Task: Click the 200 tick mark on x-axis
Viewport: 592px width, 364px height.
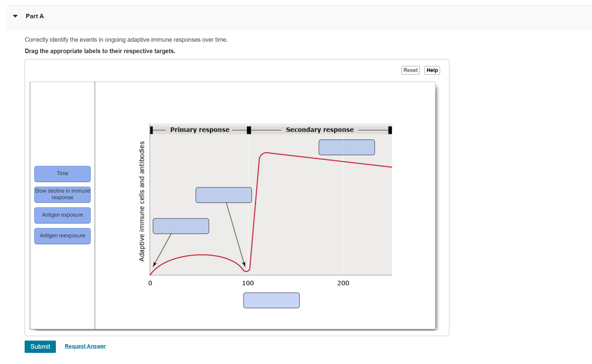Action: tap(343, 283)
